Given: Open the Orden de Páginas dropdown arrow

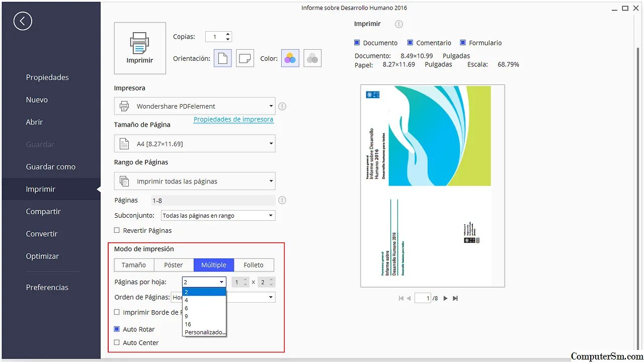Looking at the screenshot, I should pos(271,297).
